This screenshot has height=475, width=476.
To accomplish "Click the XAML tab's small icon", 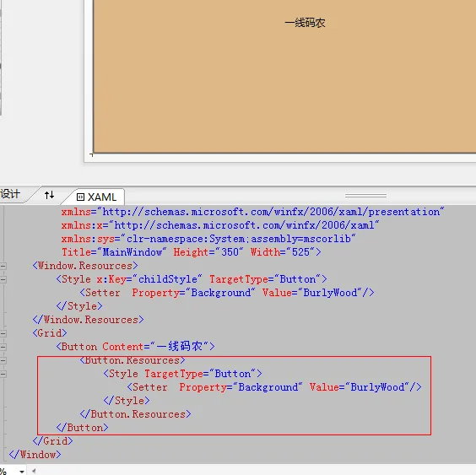I will point(80,197).
